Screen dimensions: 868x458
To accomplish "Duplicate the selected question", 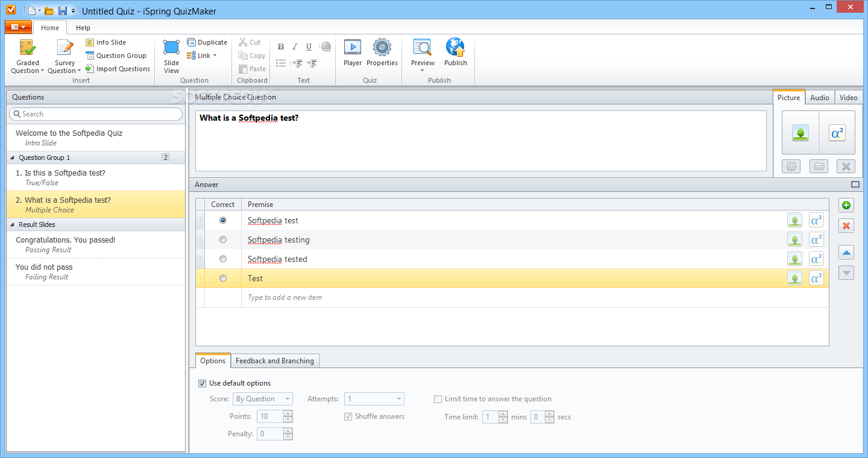I will tap(207, 42).
